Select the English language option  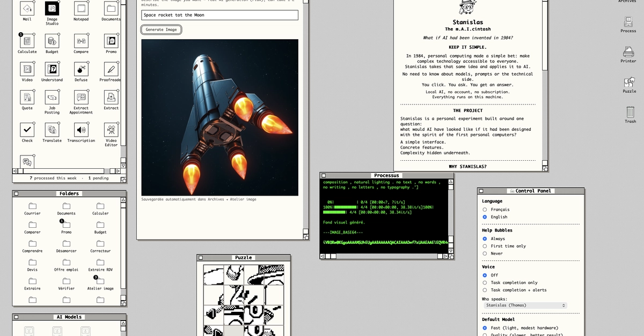[485, 217]
